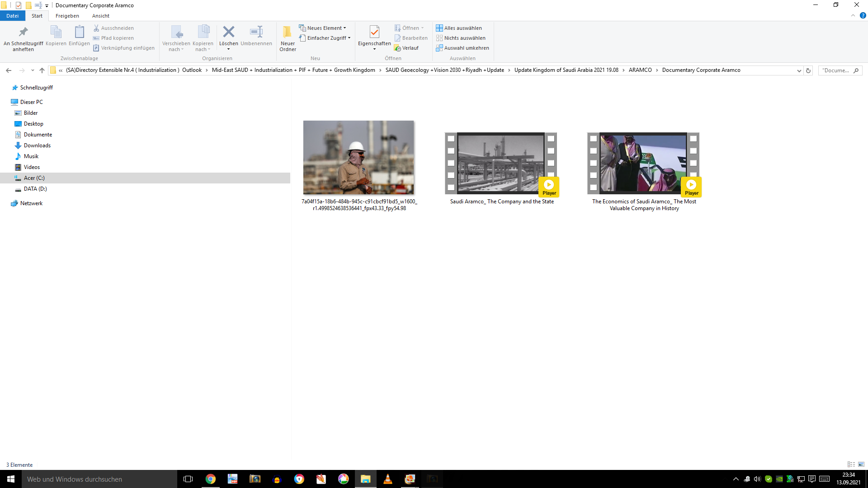Screen dimensions: 868x488
Task: Select Netzwerk in navigation pane
Action: (31, 203)
